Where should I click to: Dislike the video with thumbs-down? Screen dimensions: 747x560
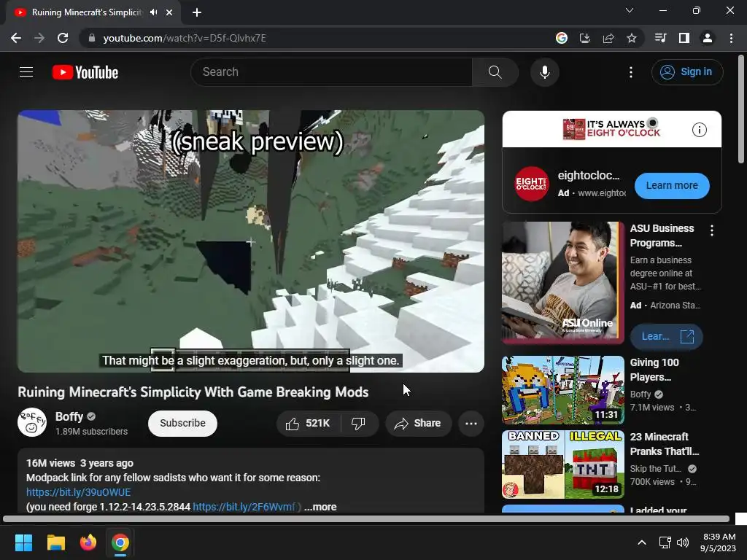(x=358, y=424)
